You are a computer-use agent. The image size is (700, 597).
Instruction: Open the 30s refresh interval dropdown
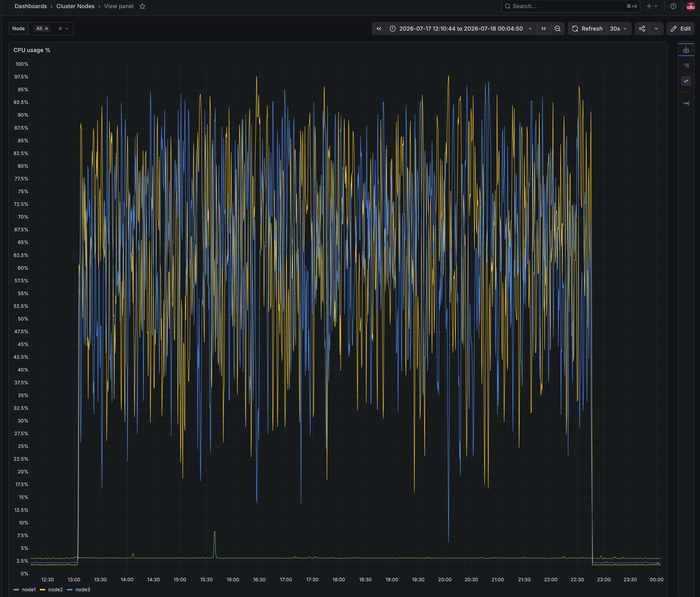point(619,29)
